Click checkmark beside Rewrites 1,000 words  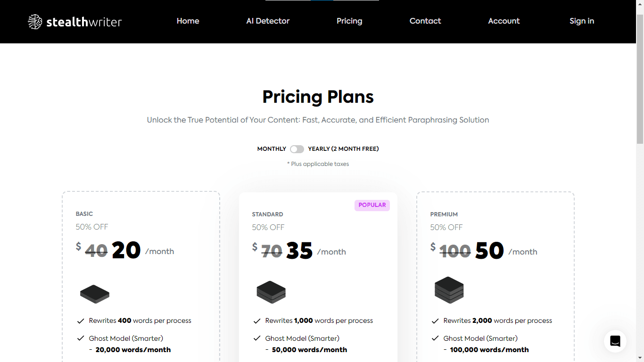[257, 321]
